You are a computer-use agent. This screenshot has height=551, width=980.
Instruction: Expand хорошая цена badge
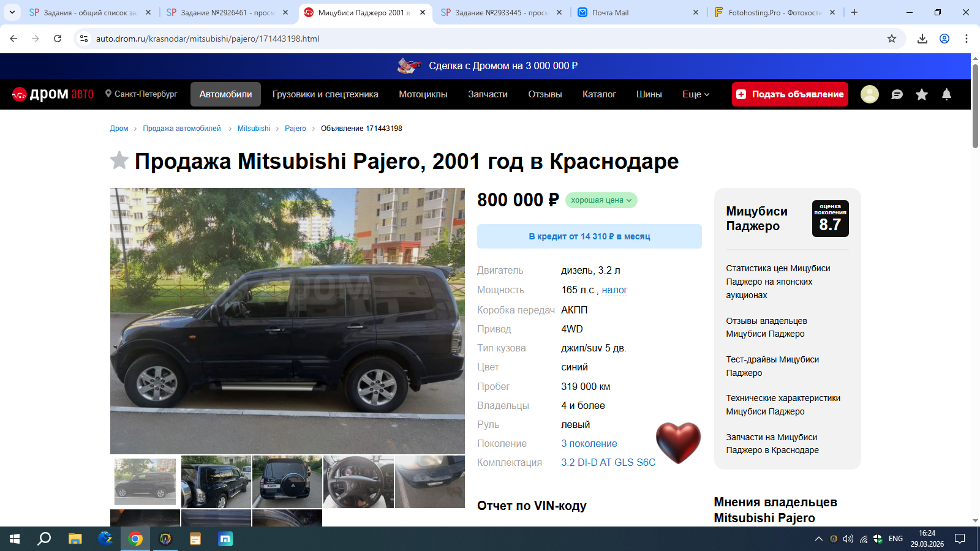[601, 200]
